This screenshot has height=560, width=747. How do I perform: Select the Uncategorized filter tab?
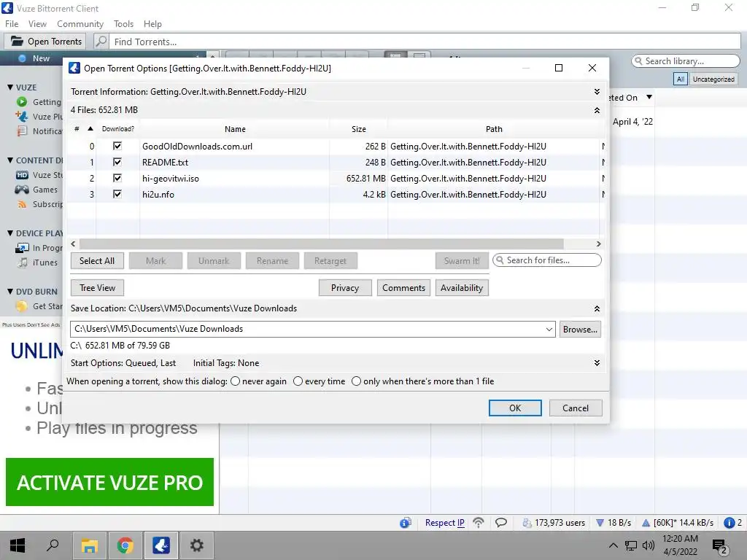pos(713,79)
